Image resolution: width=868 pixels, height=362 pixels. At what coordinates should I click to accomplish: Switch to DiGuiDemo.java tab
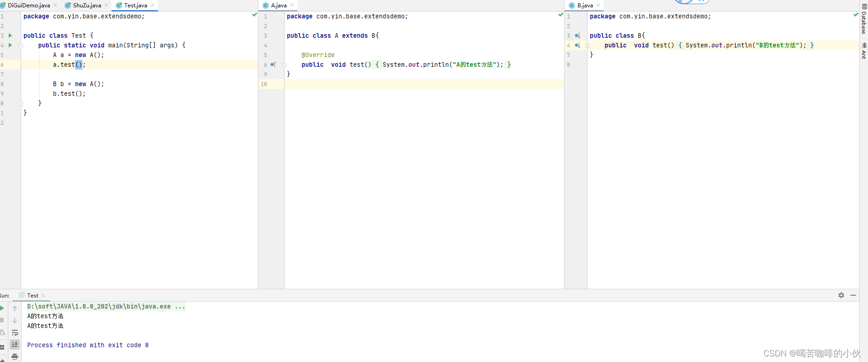point(29,6)
